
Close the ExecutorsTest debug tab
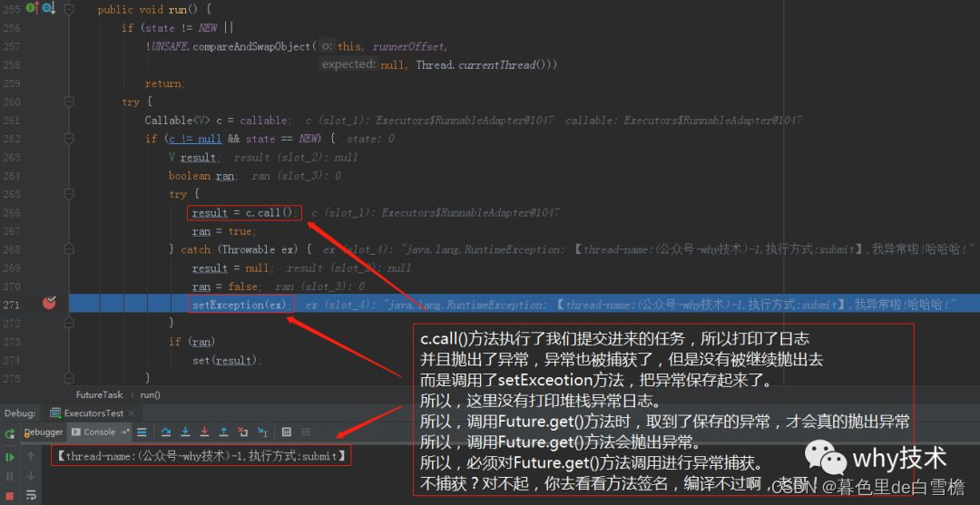pos(132,413)
